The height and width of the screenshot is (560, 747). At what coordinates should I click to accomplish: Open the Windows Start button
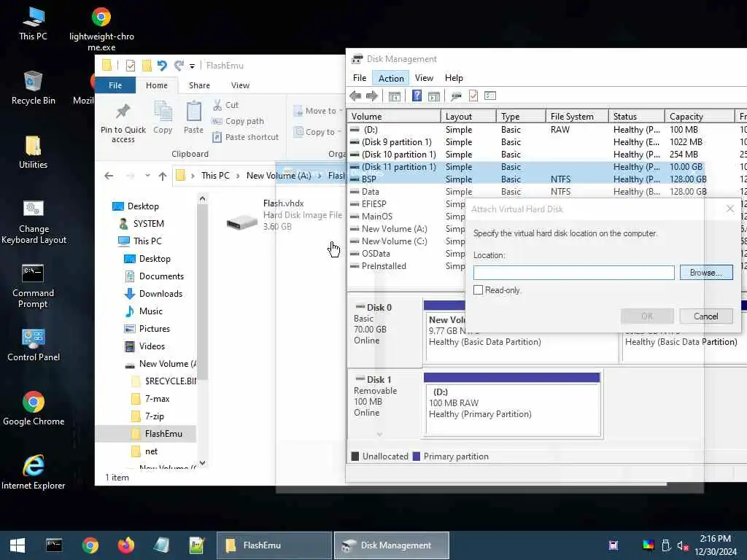coord(18,545)
